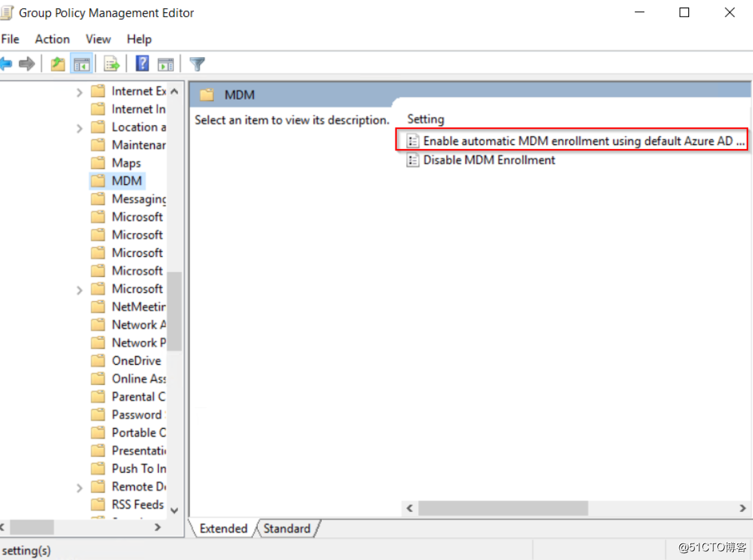Click the tree vertical scrollbar up arrow
Screen dimensions: 753x560
tap(174, 91)
